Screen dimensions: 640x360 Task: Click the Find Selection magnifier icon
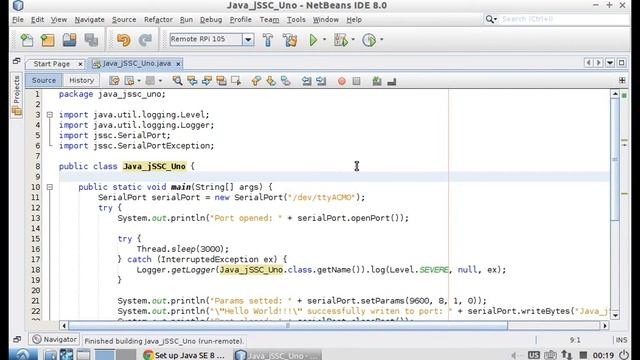177,81
